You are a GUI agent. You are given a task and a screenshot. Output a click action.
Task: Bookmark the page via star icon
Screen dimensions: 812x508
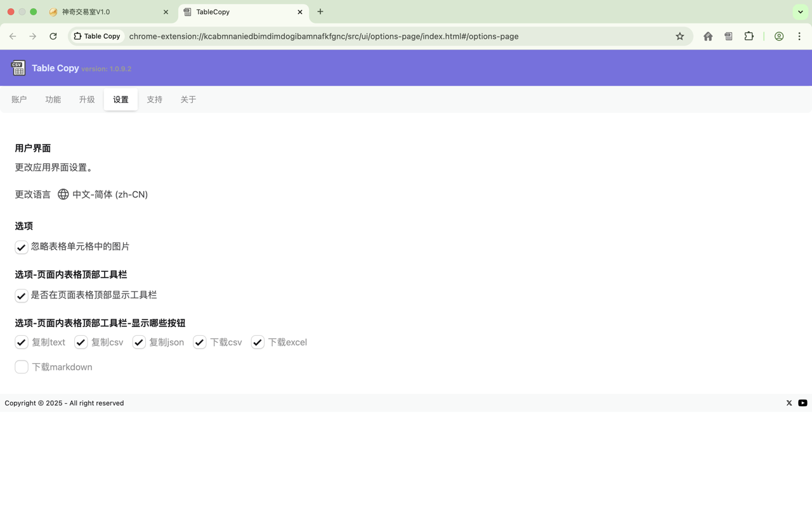coord(680,36)
